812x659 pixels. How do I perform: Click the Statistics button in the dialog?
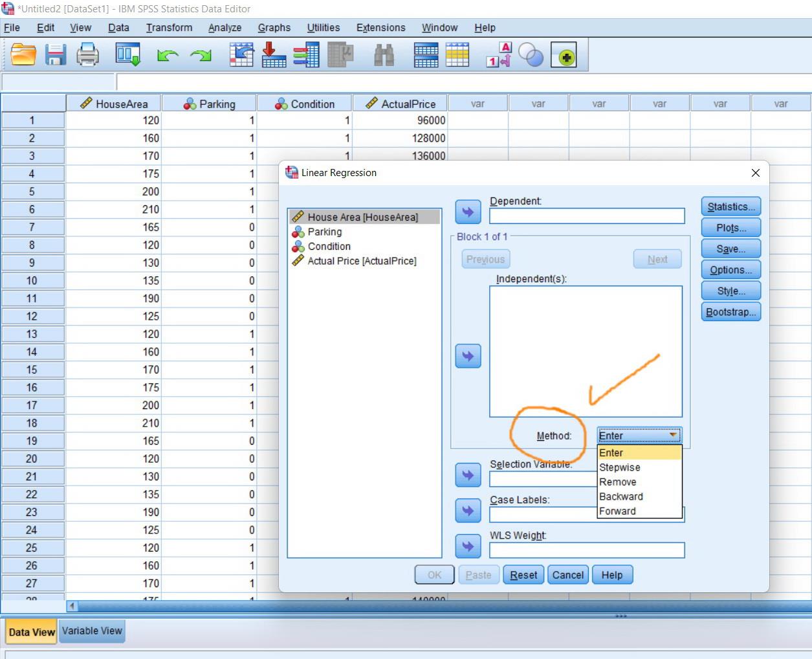(730, 206)
